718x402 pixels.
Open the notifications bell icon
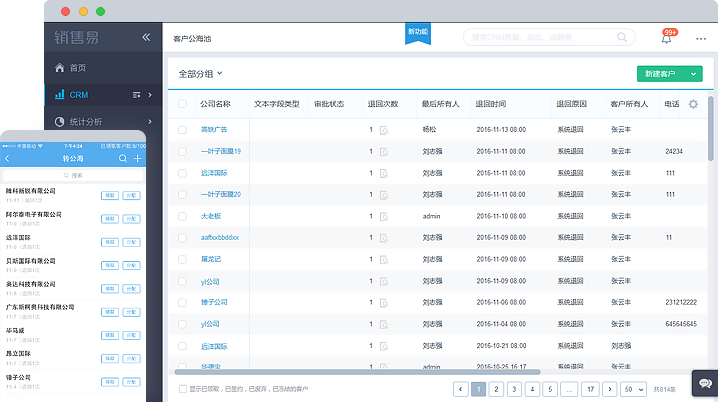666,38
